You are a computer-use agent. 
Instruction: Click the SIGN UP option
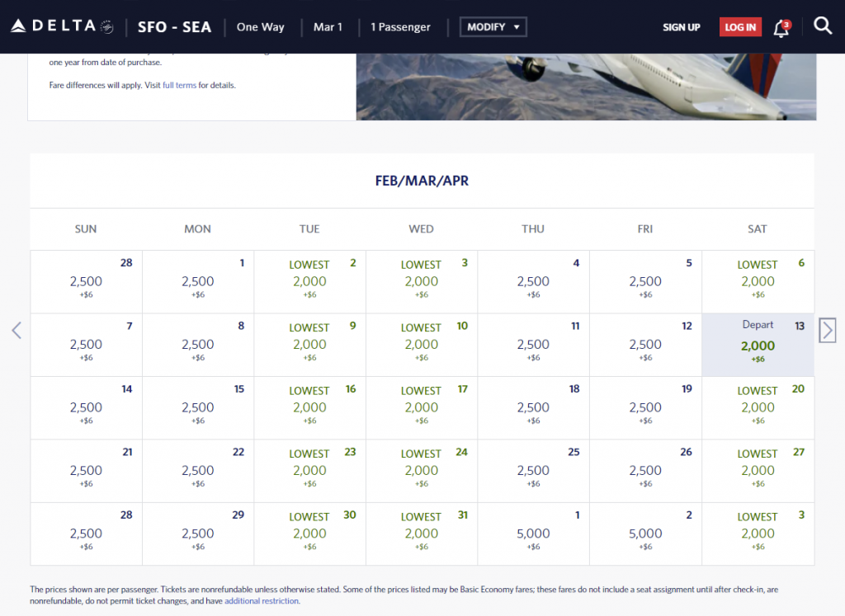click(681, 27)
